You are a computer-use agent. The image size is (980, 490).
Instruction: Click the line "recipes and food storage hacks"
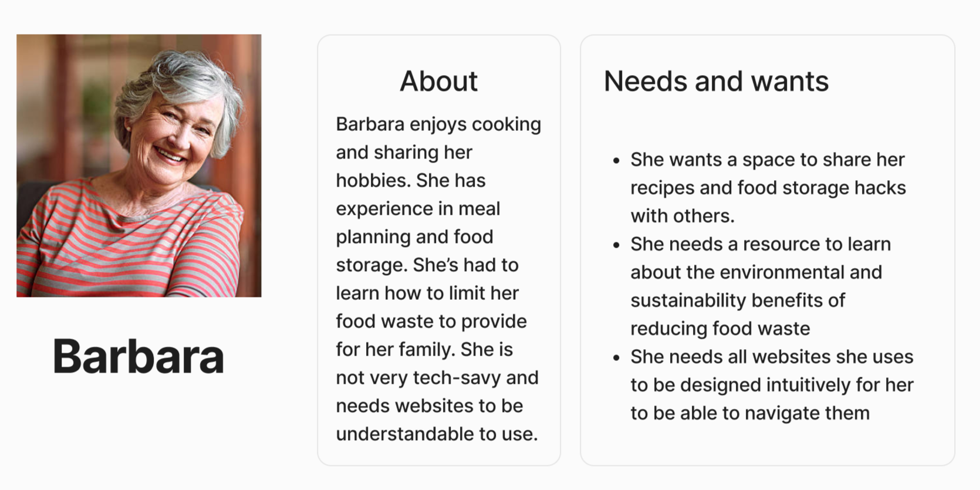pos(768,188)
